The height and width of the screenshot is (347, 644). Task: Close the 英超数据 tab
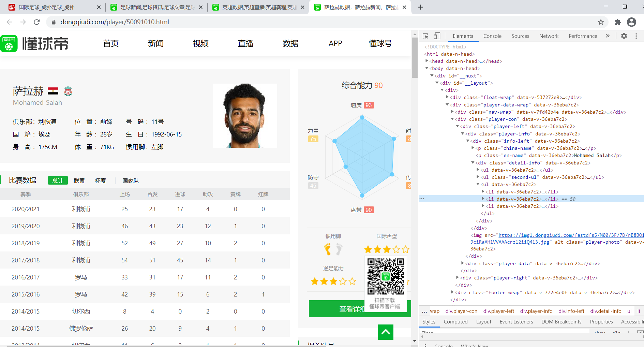(302, 7)
